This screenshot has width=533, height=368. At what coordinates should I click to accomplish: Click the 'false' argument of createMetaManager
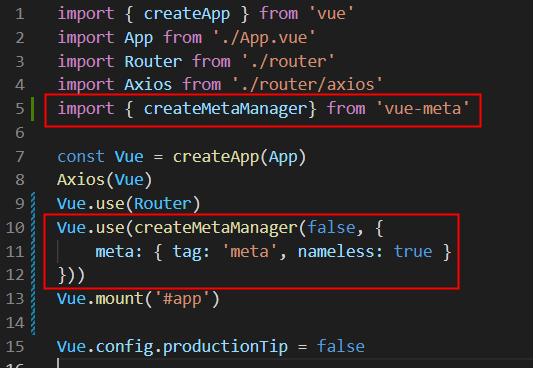pyautogui.click(x=331, y=227)
